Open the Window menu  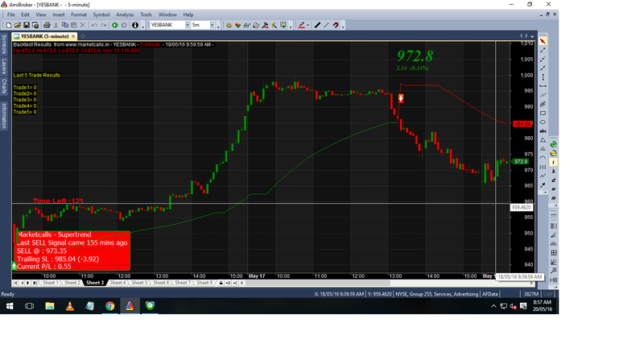pos(167,14)
